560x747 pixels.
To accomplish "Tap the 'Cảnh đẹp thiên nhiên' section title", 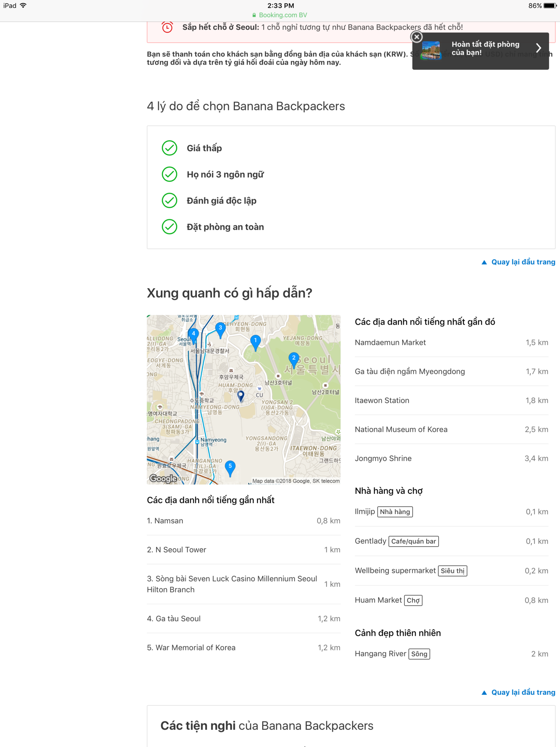I will click(x=398, y=633).
